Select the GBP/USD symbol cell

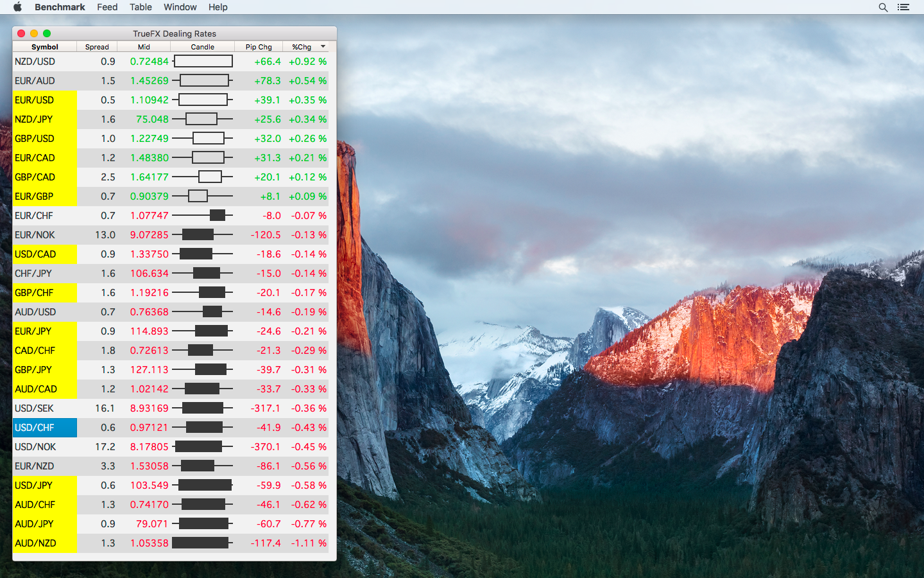pyautogui.click(x=45, y=139)
